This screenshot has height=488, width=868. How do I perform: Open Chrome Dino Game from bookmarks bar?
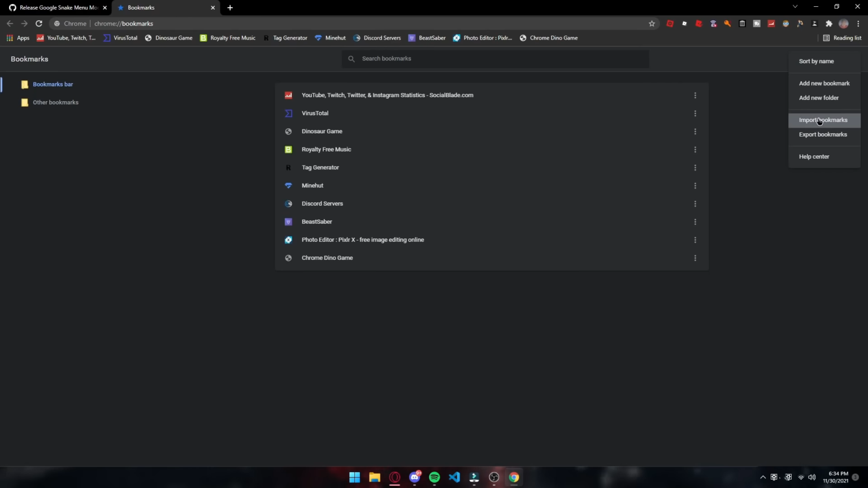(548, 38)
